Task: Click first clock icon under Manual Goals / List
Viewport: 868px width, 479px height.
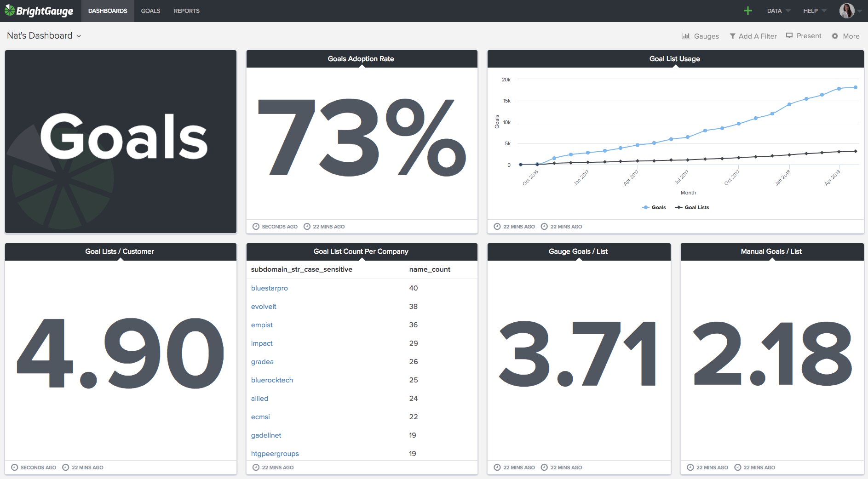Action: (x=690, y=467)
